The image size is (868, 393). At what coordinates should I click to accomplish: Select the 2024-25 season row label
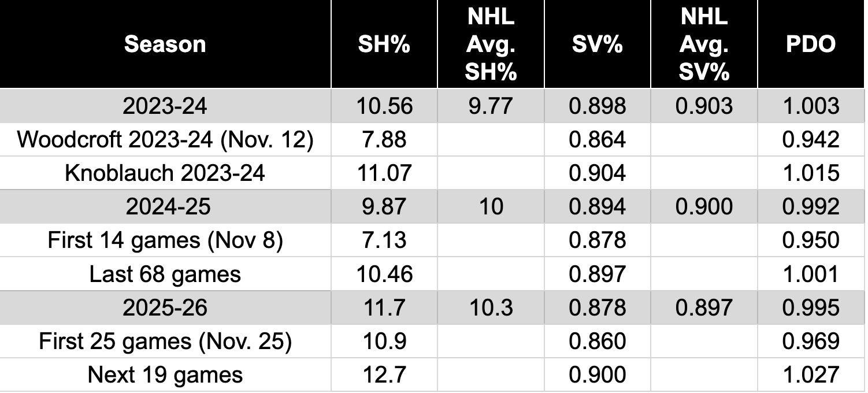(x=165, y=206)
